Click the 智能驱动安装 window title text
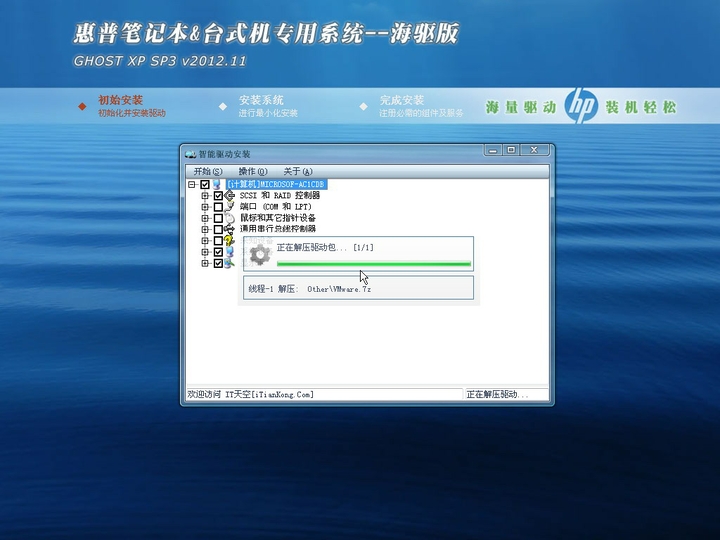Screen dimensions: 720x540 (225, 154)
